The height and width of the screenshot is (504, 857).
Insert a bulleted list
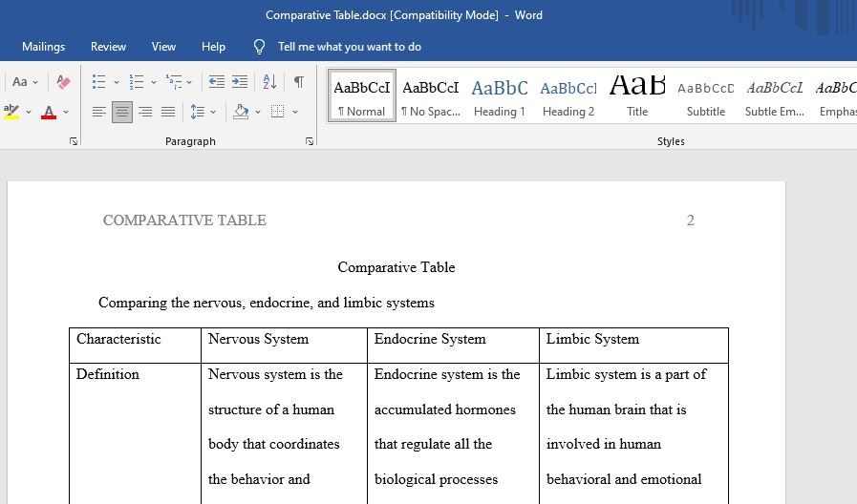pos(99,82)
